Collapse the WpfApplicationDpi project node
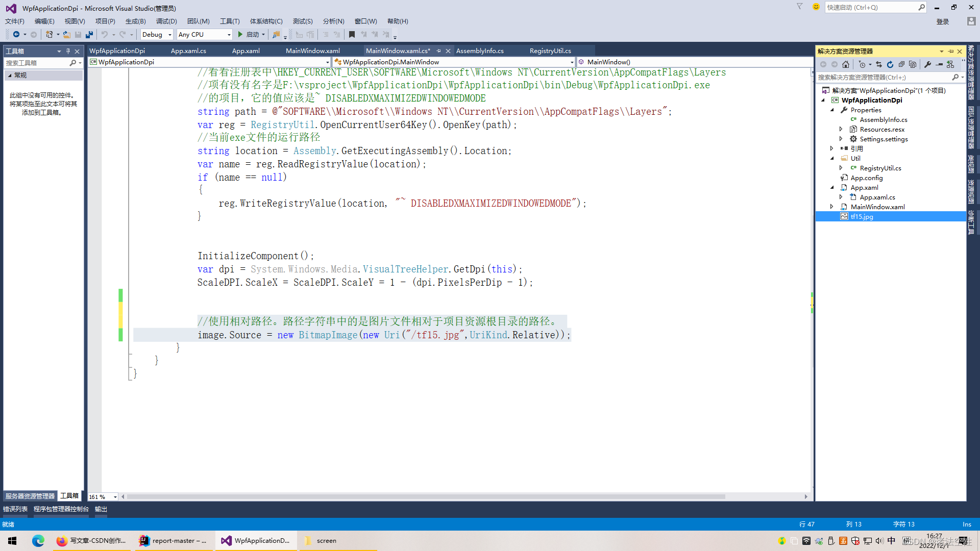Image resolution: width=980 pixels, height=551 pixels. pyautogui.click(x=824, y=100)
